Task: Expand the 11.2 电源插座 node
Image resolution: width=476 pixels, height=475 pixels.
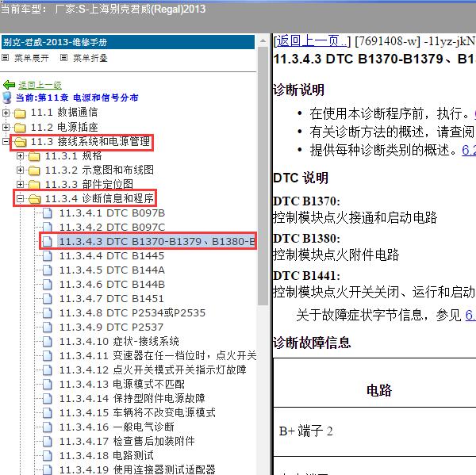Action: click(x=6, y=127)
